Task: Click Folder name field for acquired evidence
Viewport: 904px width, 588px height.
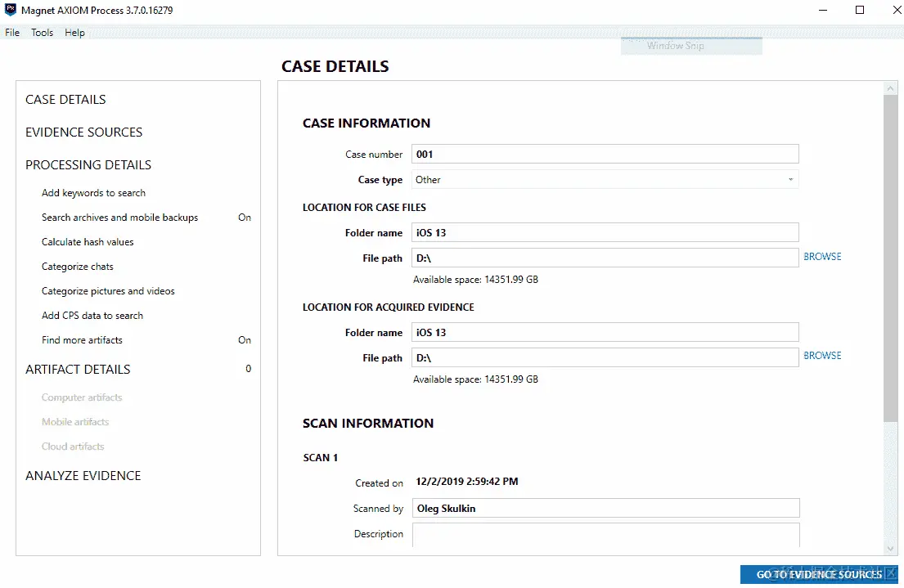Action: pyautogui.click(x=605, y=332)
